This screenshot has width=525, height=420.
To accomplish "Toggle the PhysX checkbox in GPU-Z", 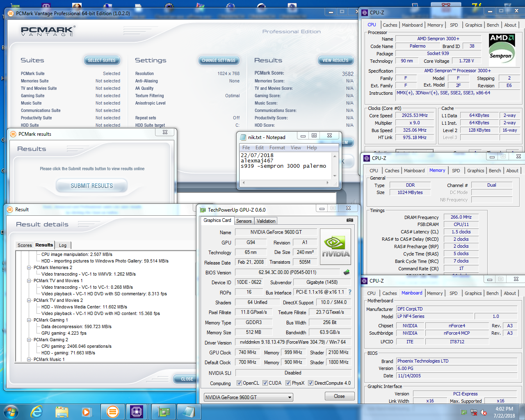I will click(288, 383).
